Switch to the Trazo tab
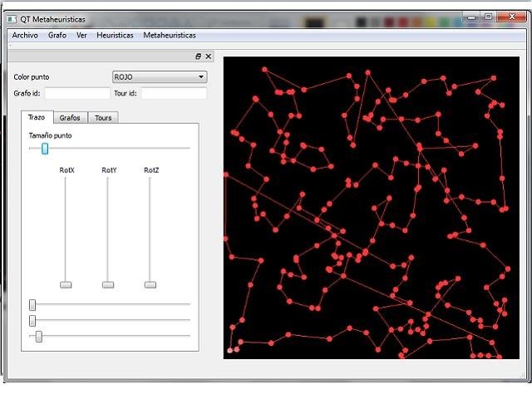Screen dimensions: 532x399 tap(37, 117)
